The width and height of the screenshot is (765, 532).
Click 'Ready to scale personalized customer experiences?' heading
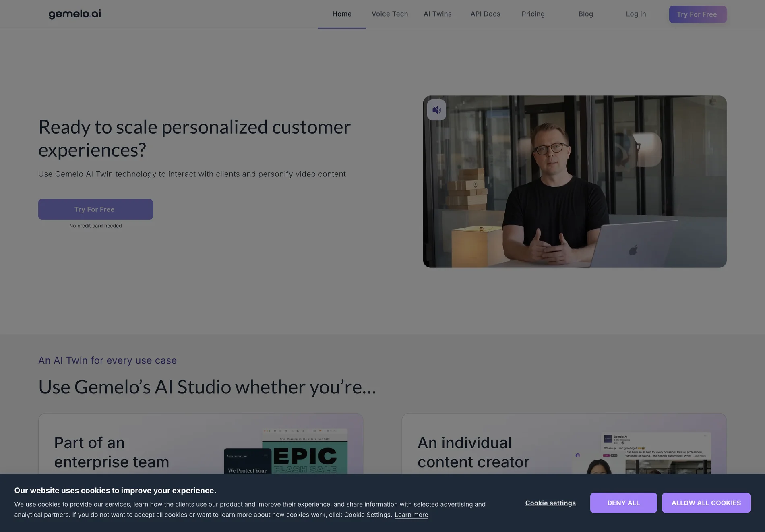[x=194, y=139]
